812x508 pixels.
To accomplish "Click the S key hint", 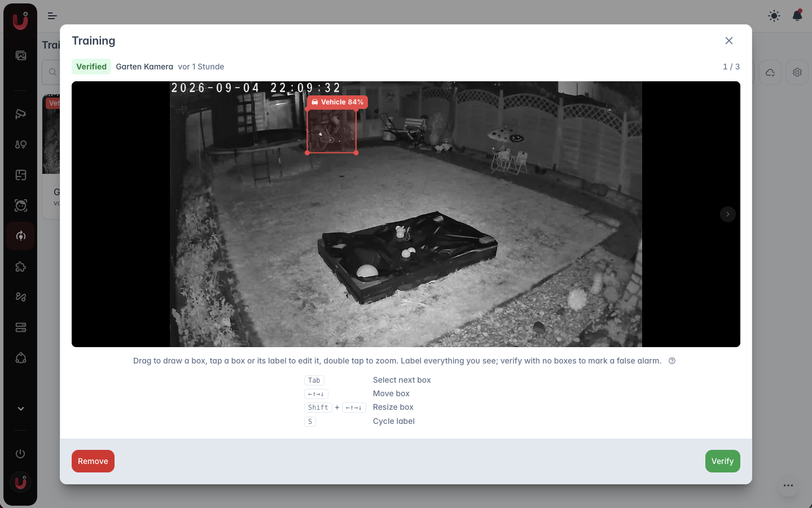I will (310, 422).
